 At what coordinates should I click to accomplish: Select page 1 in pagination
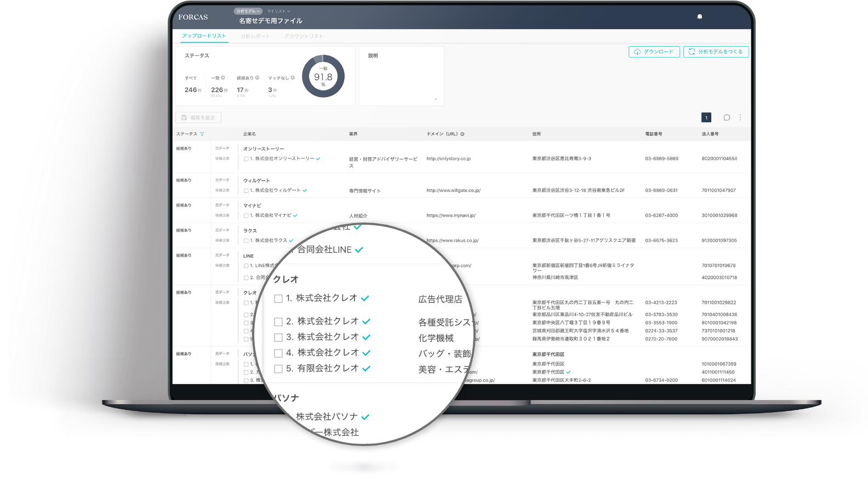tap(706, 117)
